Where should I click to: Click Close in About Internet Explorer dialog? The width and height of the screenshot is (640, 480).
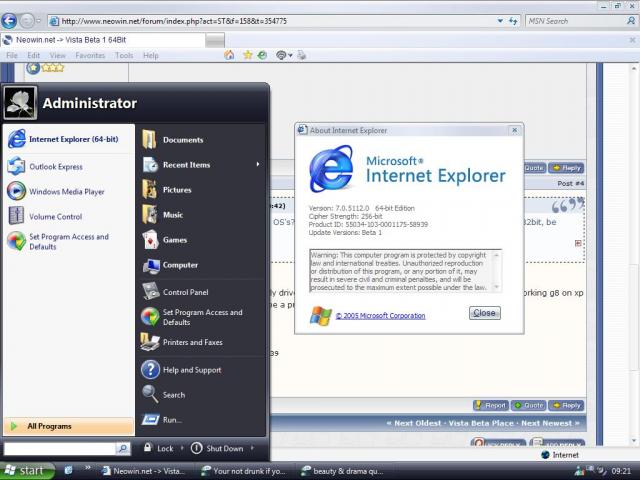tap(484, 313)
